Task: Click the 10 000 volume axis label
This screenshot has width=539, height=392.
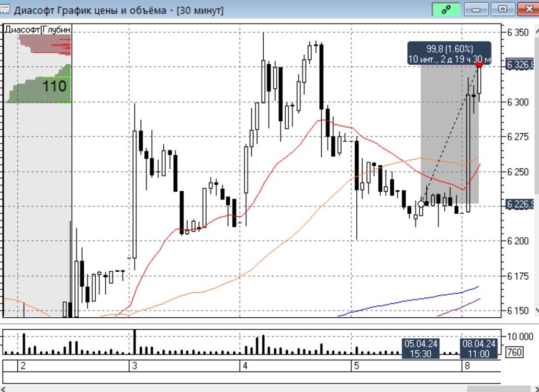Action: [520, 337]
